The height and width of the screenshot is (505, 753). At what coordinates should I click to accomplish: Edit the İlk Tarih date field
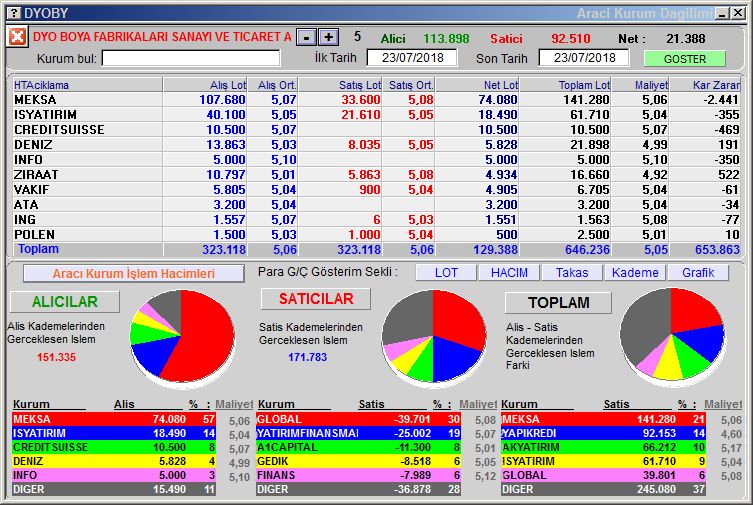click(x=412, y=58)
